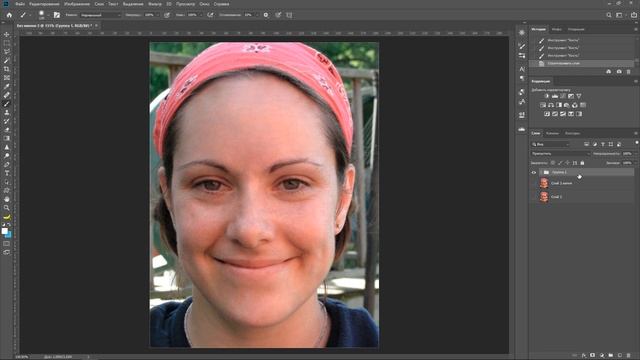This screenshot has width=640, height=360.
Task: Add Brightness/Contrast adjustment icon
Action: pyautogui.click(x=547, y=96)
